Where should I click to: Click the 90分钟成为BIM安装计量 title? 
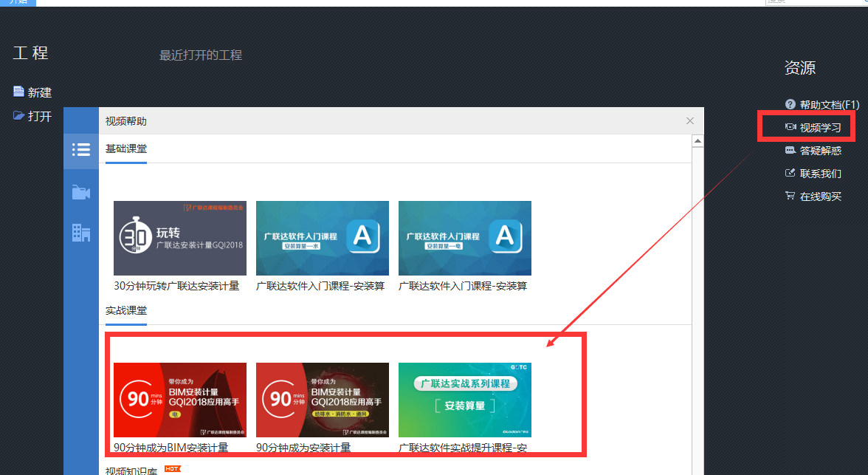tap(171, 447)
